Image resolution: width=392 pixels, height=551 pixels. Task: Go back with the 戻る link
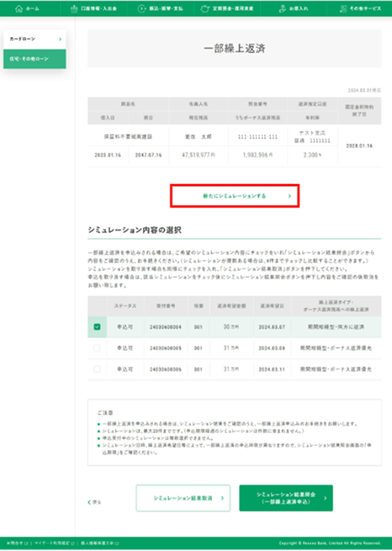[94, 502]
